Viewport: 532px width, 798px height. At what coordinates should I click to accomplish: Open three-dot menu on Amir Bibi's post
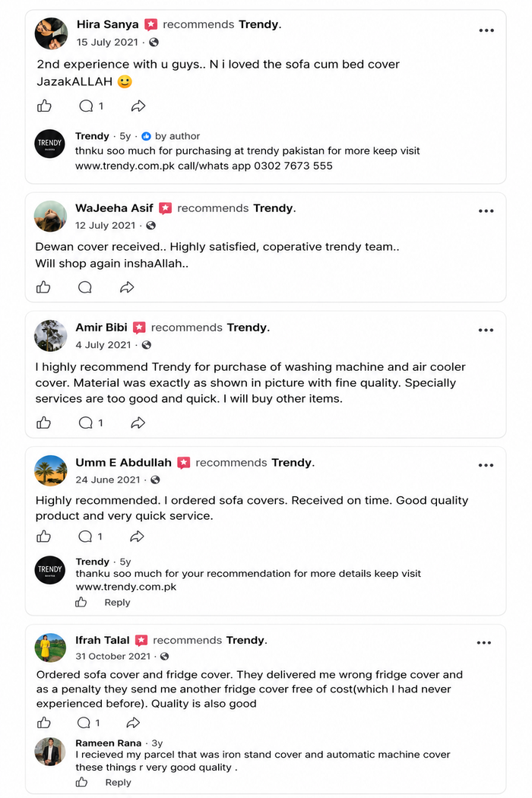tap(486, 331)
